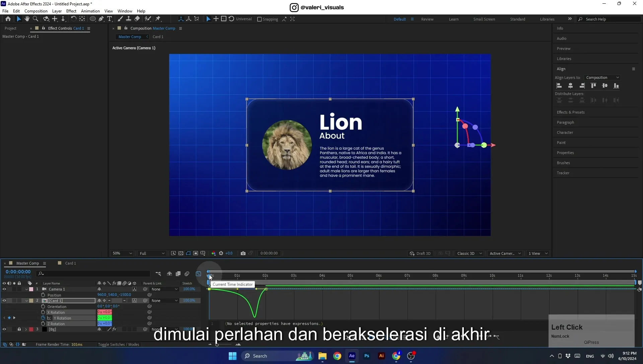The image size is (643, 364).
Task: Click the Card 1 layer yellow label color
Action: [x=31, y=301]
